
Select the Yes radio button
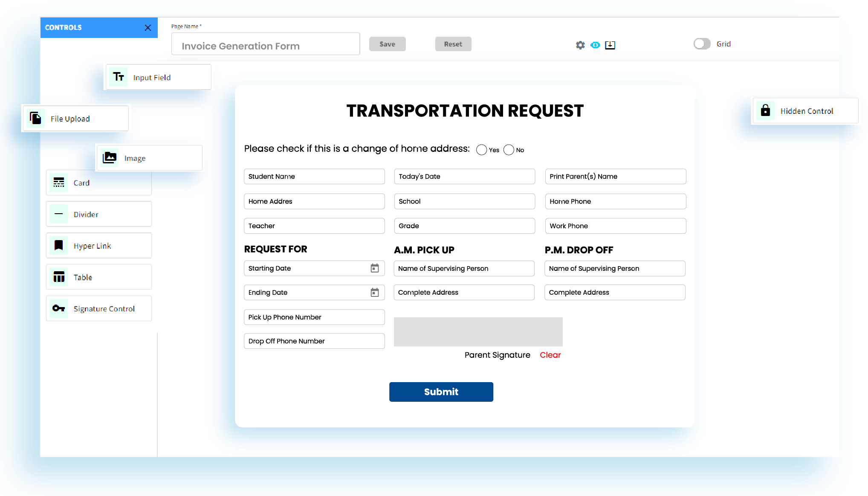(x=481, y=150)
